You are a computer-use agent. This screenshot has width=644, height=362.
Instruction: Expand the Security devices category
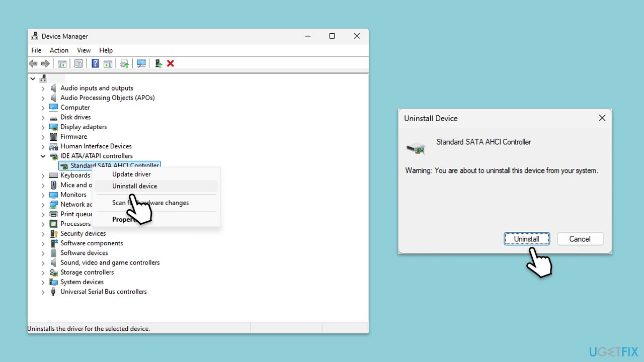pos(43,233)
